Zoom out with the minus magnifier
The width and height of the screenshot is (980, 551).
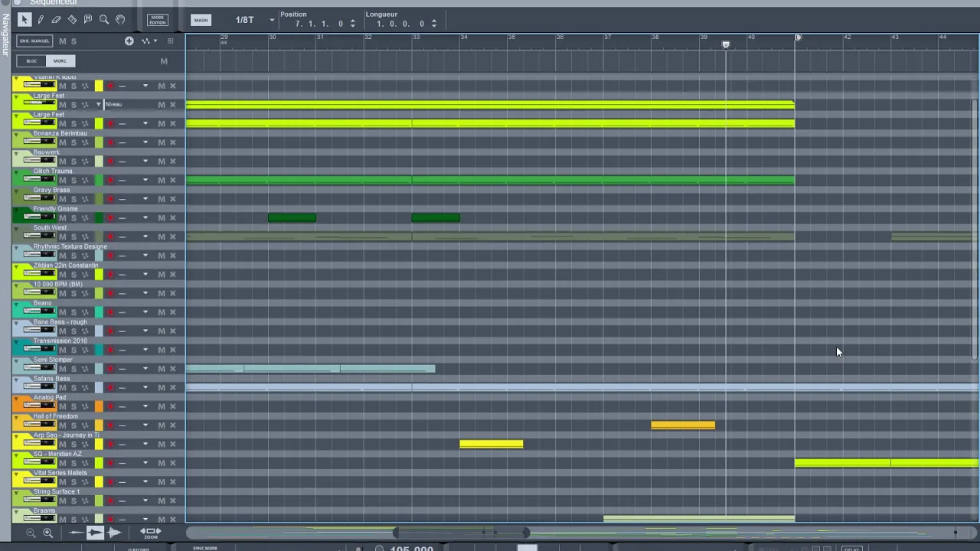tap(31, 533)
